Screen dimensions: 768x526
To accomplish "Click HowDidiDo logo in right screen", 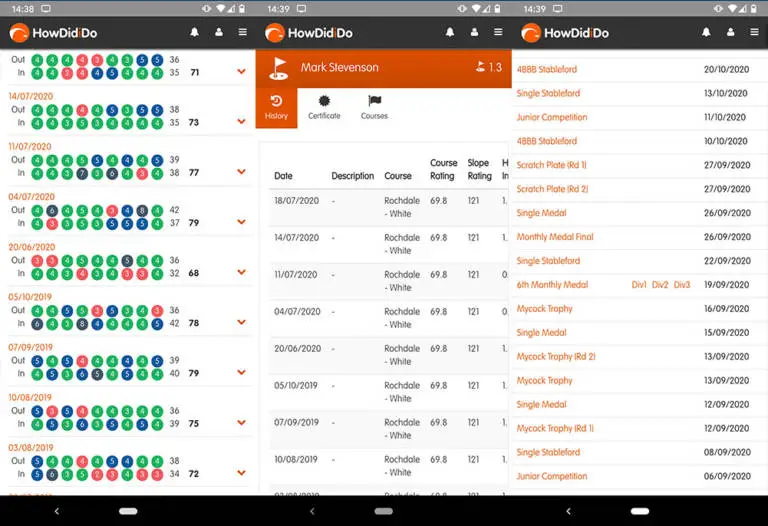I will pos(565,33).
